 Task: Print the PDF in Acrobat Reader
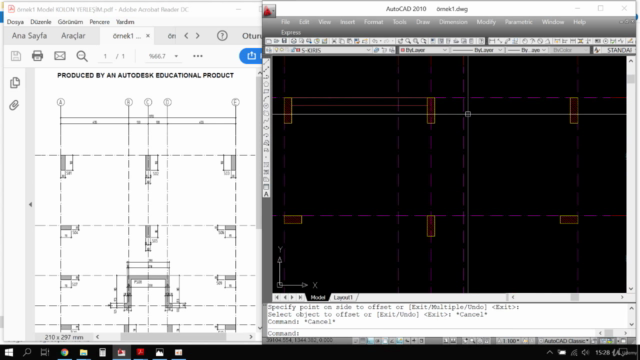38,56
